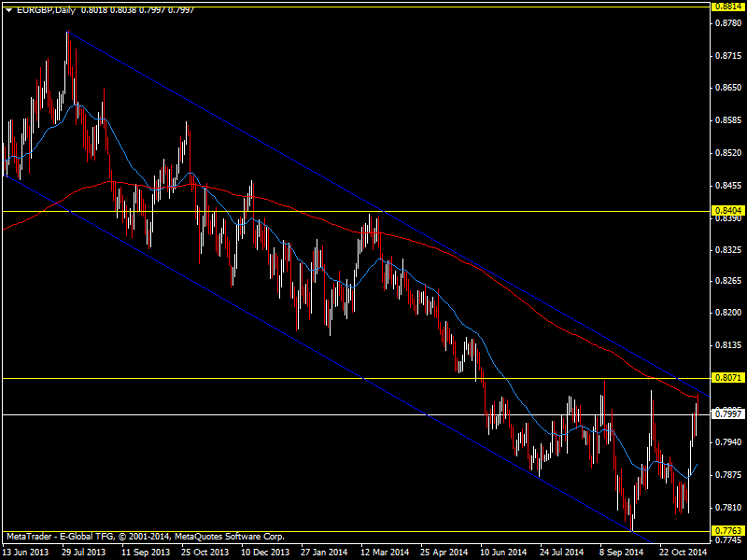Click the white current price tag on the price axis
This screenshot has height=560, width=747.
click(727, 414)
